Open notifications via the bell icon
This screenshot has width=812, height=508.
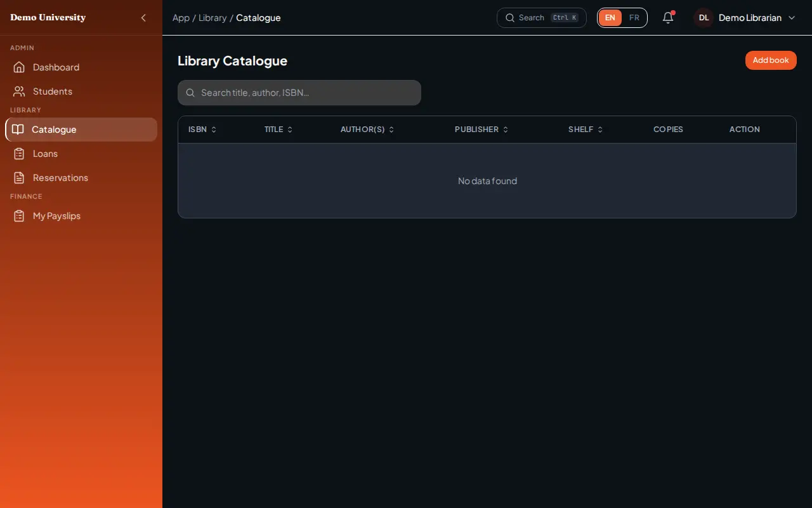click(668, 18)
